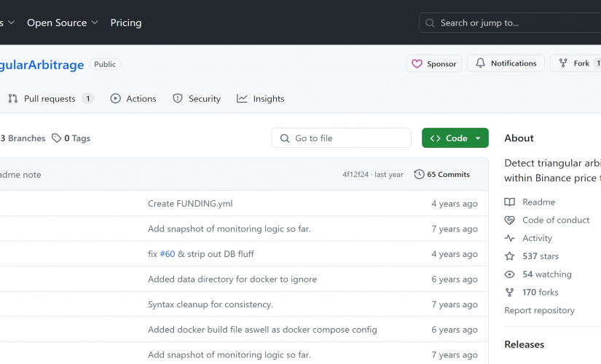Click the book icon next to Readme
601x364 pixels.
coord(509,202)
